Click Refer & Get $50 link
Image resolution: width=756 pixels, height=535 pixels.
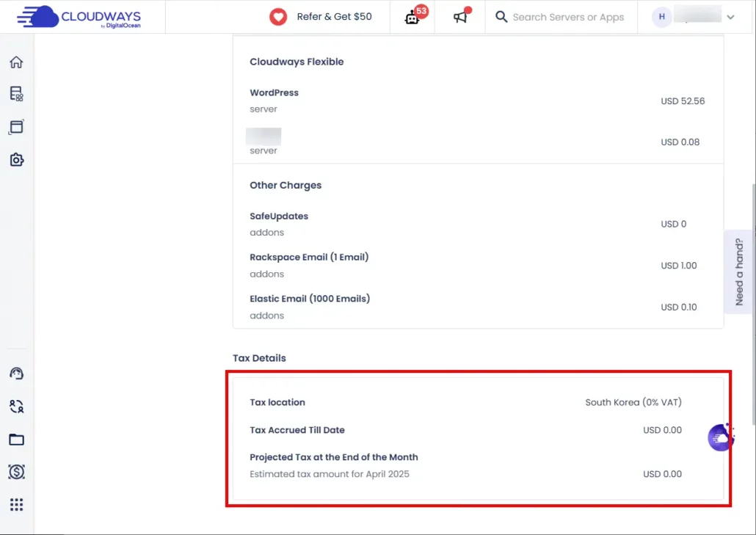334,17
